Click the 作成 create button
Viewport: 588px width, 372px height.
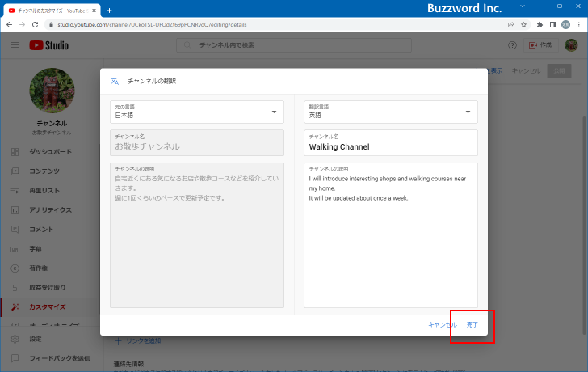coord(541,45)
